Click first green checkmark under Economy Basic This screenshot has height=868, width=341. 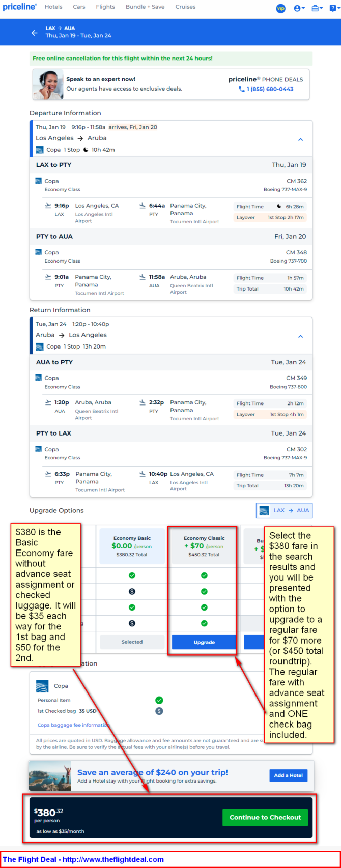132,575
